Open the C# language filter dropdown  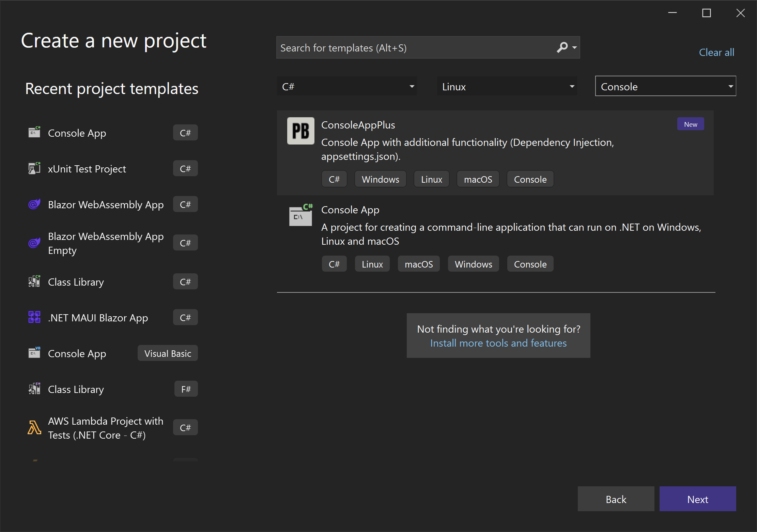pos(347,87)
